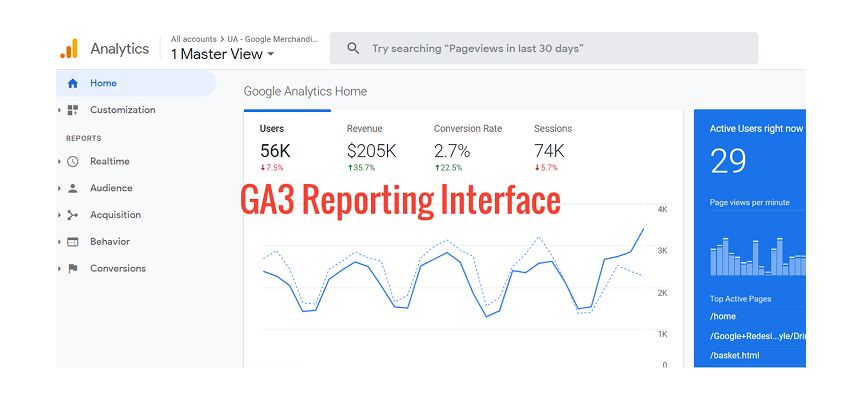Click the Google Analytics logo icon
Image resolution: width=857 pixels, height=398 pixels.
69,49
